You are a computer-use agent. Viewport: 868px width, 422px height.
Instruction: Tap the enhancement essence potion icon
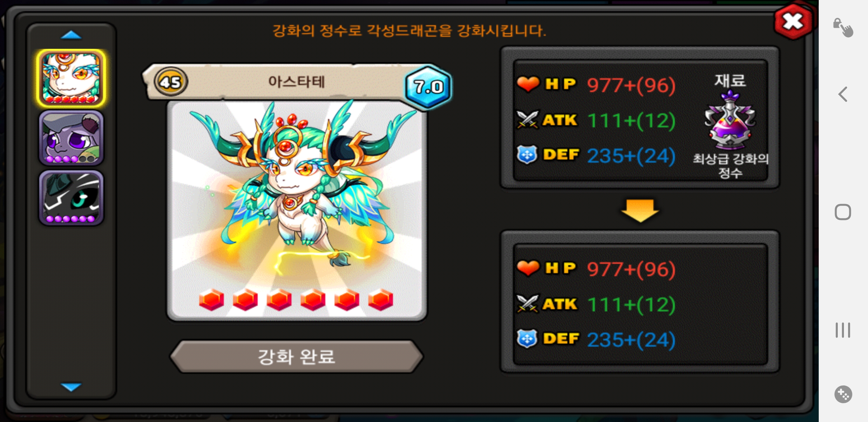(x=730, y=121)
